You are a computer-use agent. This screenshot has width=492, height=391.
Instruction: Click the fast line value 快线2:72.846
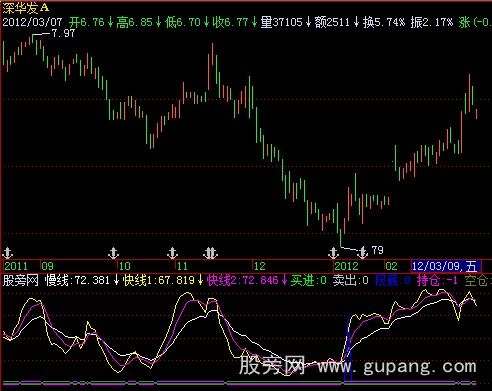[x=242, y=280]
